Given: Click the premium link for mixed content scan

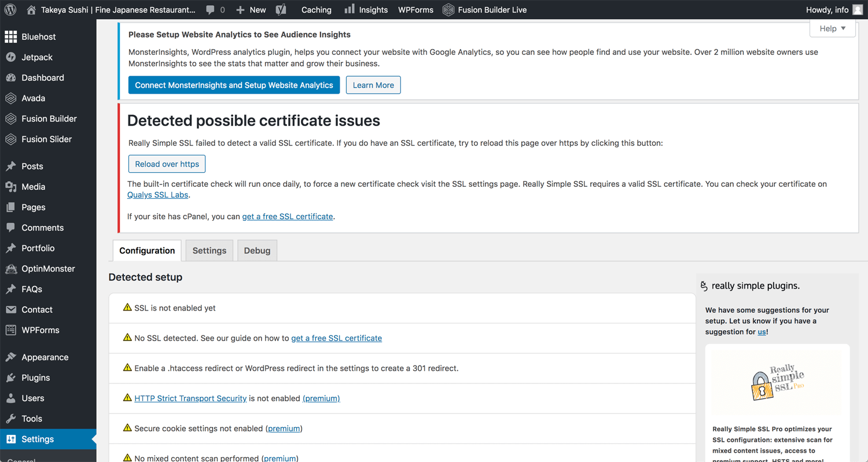Looking at the screenshot, I should point(279,459).
